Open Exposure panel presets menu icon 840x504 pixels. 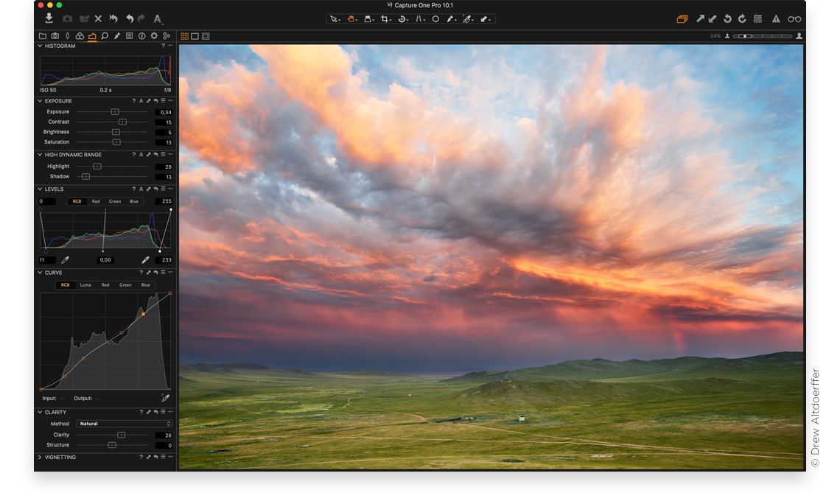pos(164,101)
